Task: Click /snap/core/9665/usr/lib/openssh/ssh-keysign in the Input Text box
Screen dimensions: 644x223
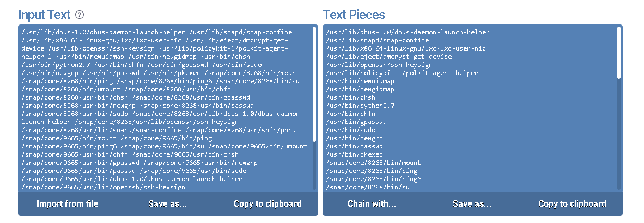Action: tap(104, 187)
